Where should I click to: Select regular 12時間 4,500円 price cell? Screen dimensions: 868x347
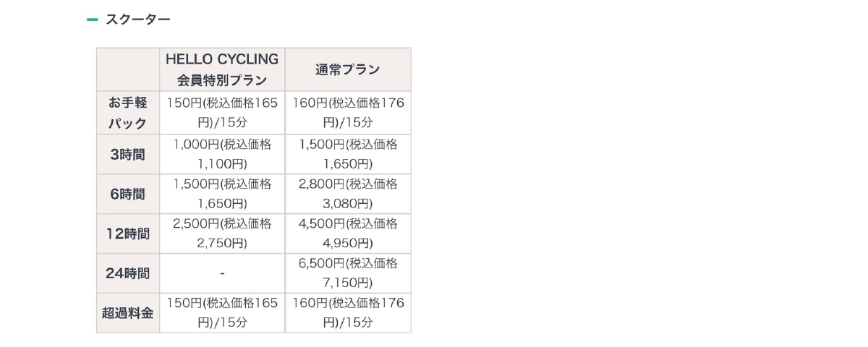pyautogui.click(x=348, y=234)
